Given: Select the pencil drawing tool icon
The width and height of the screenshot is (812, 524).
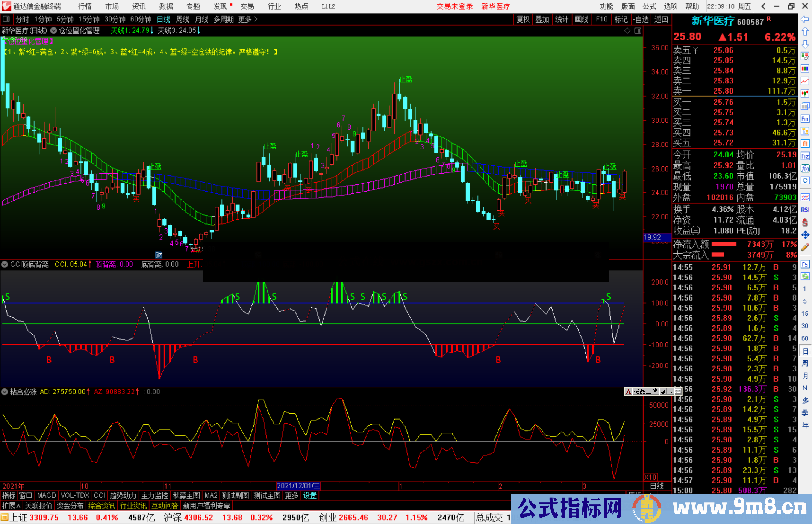Looking at the screenshot, I should 805,247.
